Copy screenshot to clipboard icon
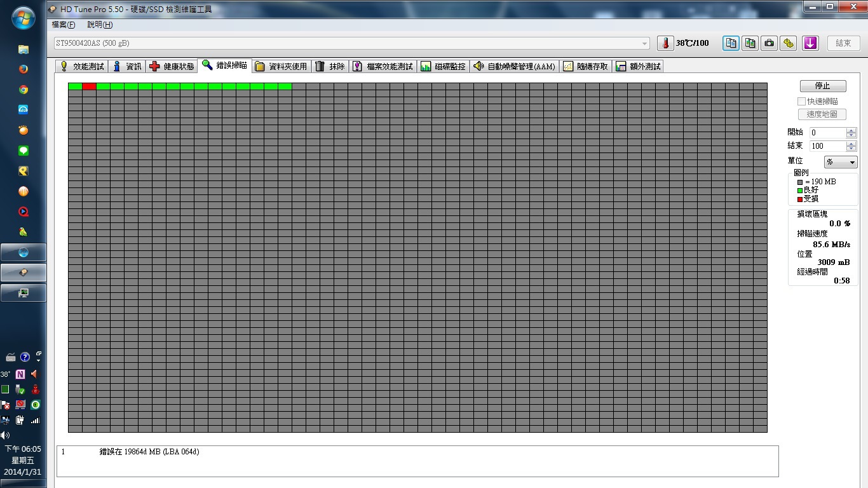The height and width of the screenshot is (488, 868). (x=750, y=43)
